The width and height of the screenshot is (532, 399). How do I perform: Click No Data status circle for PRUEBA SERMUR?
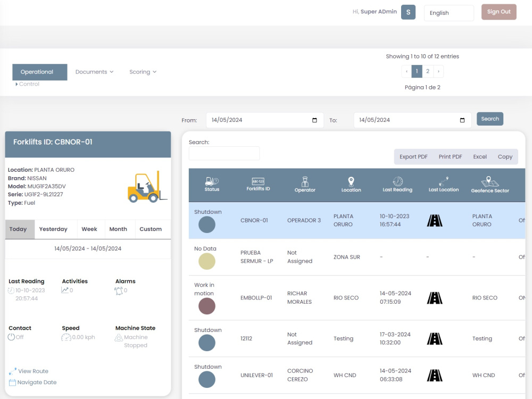click(207, 261)
